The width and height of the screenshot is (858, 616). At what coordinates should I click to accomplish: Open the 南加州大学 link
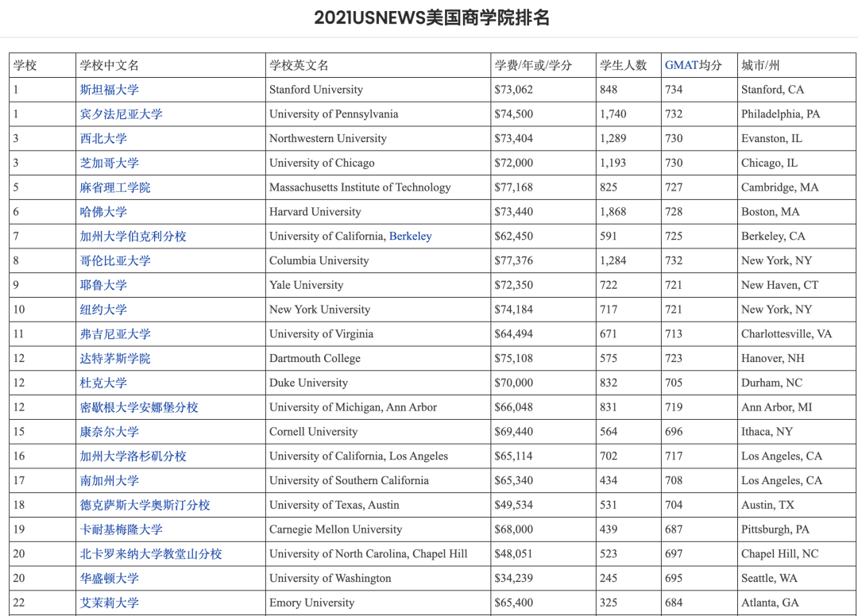click(x=109, y=480)
